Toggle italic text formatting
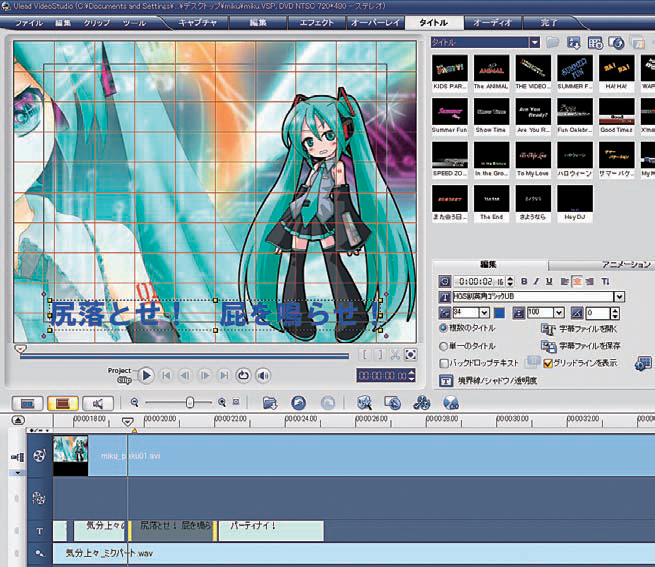The height and width of the screenshot is (567, 655). (536, 282)
